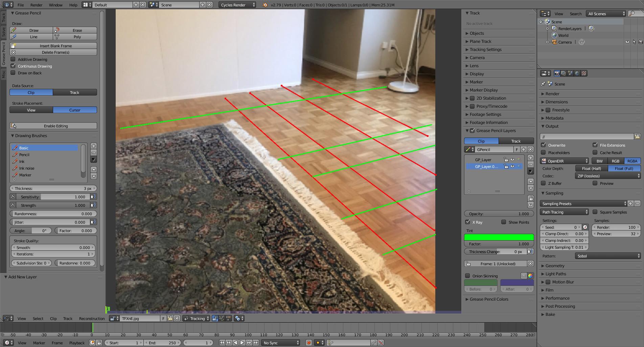Click Enable Editing button
Image resolution: width=644 pixels, height=347 pixels.
tap(53, 126)
